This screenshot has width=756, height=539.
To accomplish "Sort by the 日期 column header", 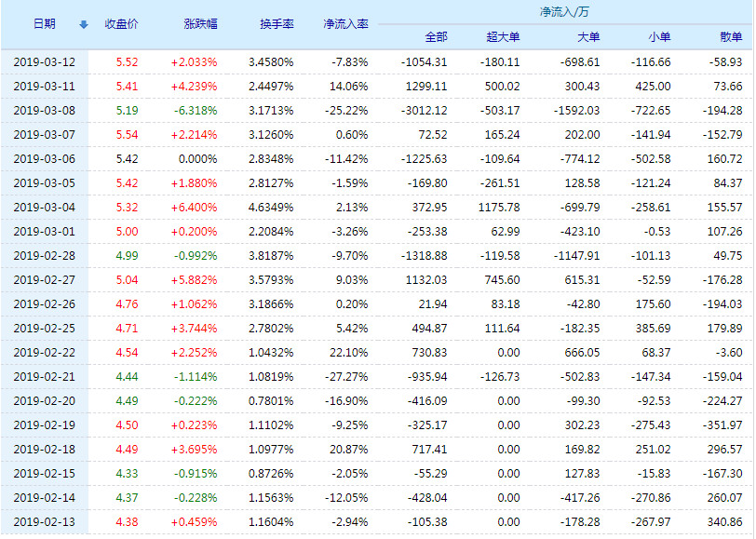I will tap(44, 24).
